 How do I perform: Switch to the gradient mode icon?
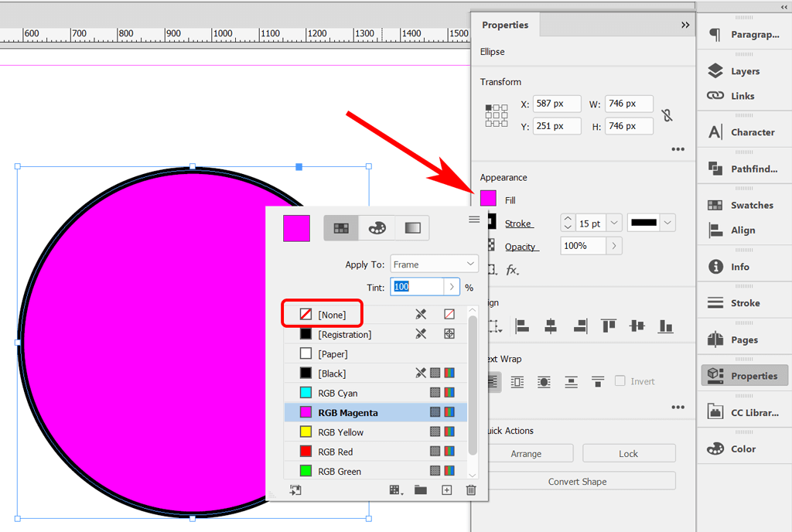(x=412, y=228)
